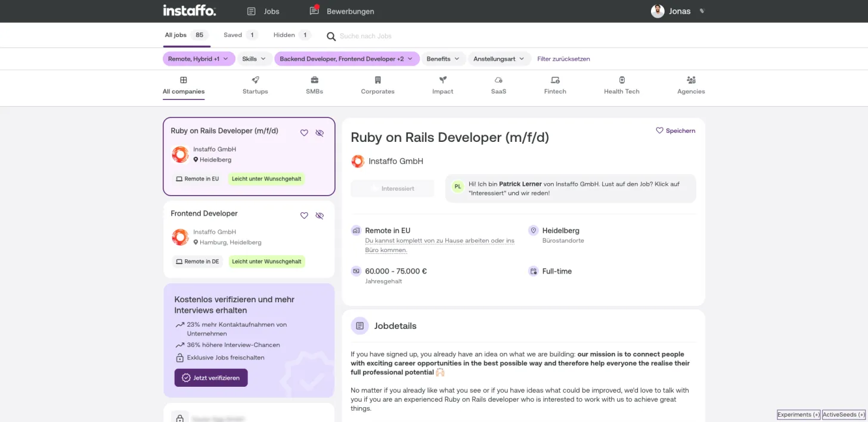
Task: Open Bewerbungen with notification badge
Action: [342, 11]
